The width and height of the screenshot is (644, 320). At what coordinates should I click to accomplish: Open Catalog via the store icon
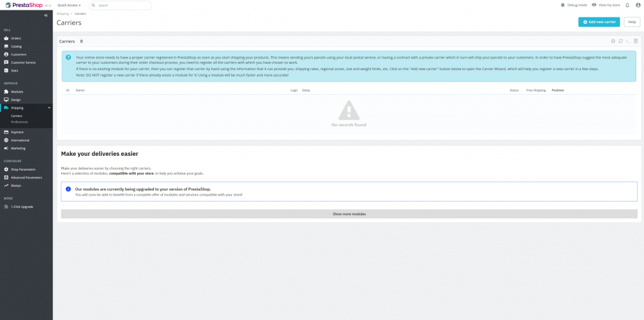[x=6, y=46]
